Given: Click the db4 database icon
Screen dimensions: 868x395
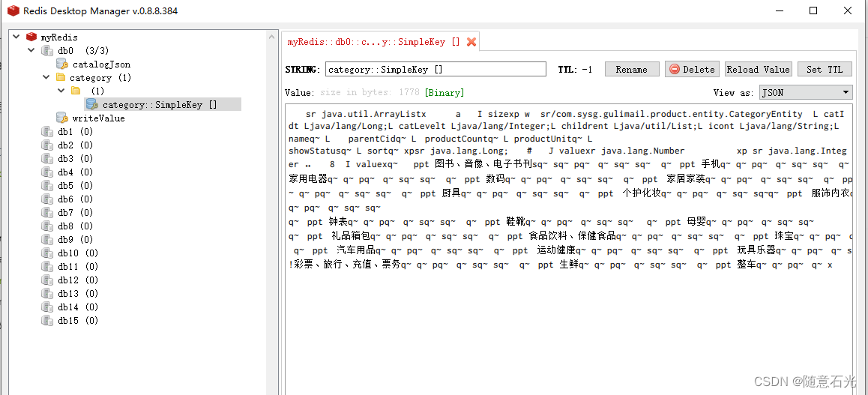Looking at the screenshot, I should pyautogui.click(x=47, y=172).
